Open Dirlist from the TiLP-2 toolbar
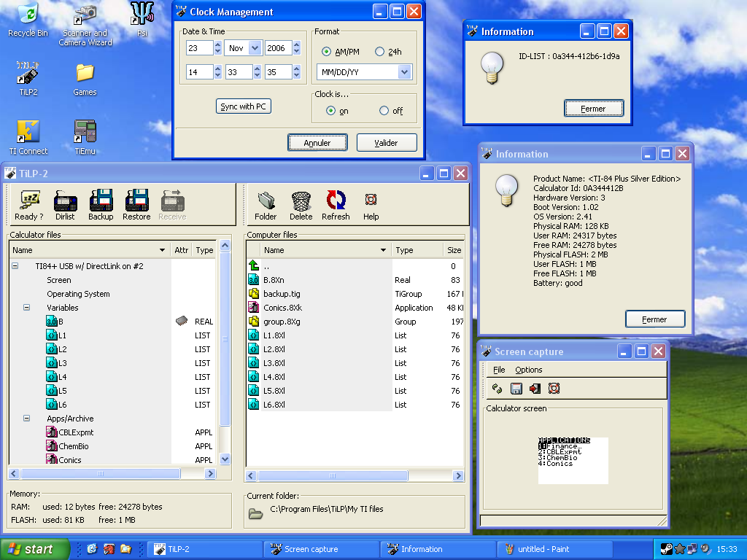Viewport: 747px width, 560px height. pos(65,205)
